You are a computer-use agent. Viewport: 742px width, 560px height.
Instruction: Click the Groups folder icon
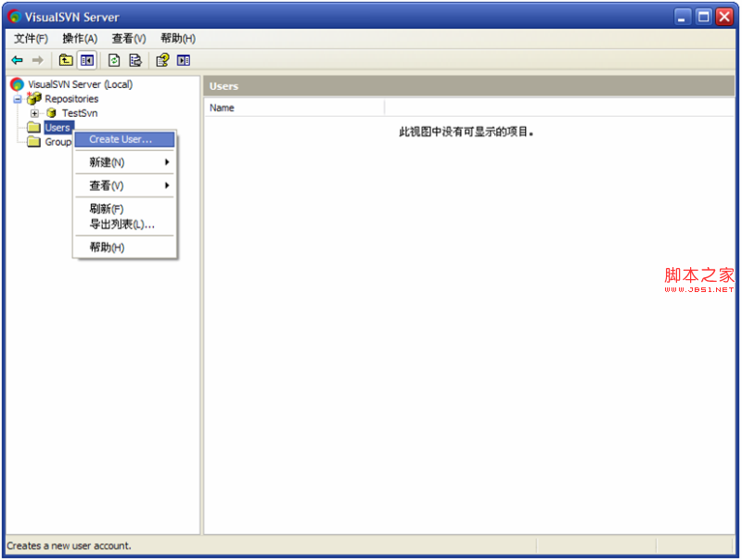coord(33,142)
